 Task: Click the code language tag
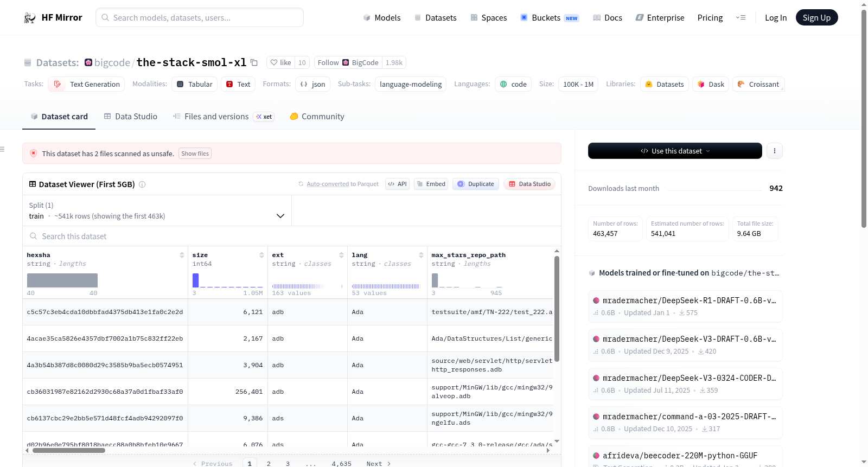coord(513,84)
